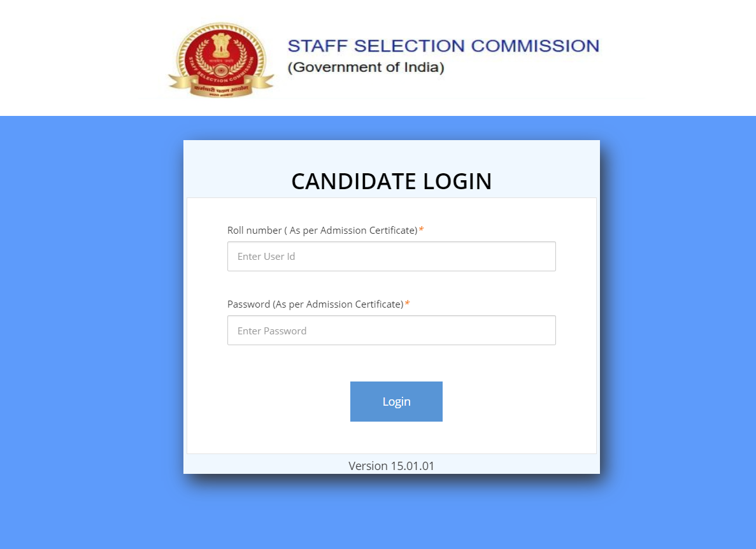
Task: Click the Staff Selection Commission emblem logo
Action: pyautogui.click(x=220, y=61)
